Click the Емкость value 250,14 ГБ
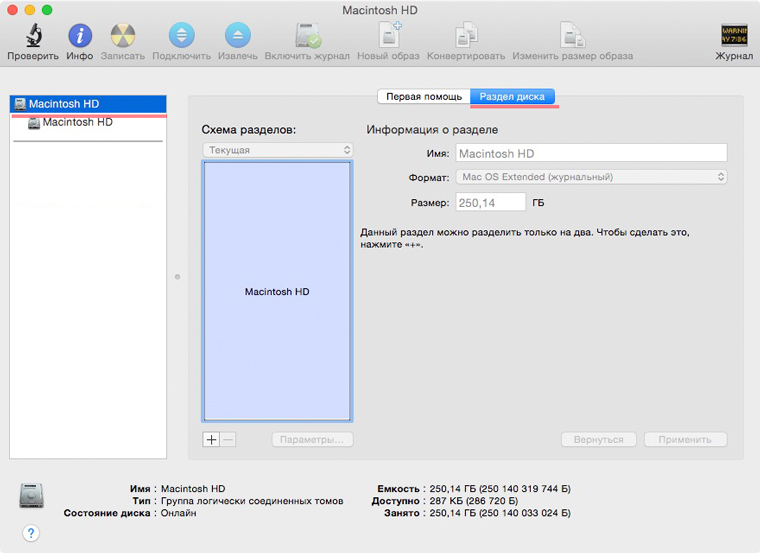The image size is (760, 553). [x=500, y=489]
